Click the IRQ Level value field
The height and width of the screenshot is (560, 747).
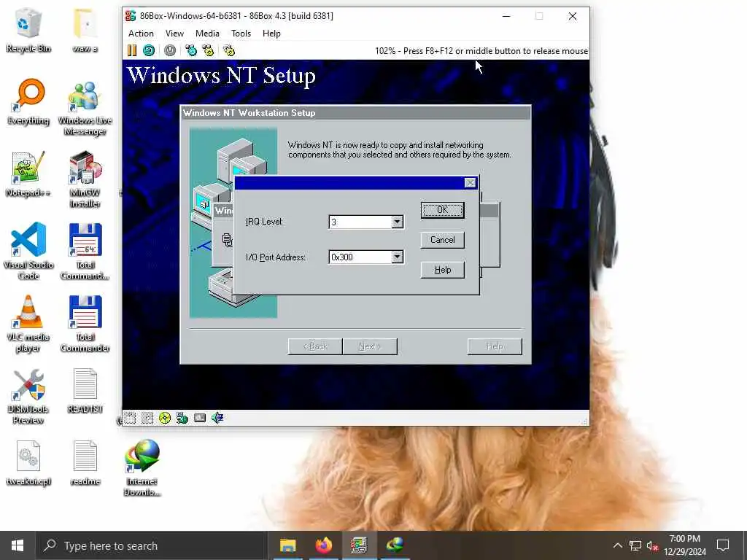click(x=360, y=222)
